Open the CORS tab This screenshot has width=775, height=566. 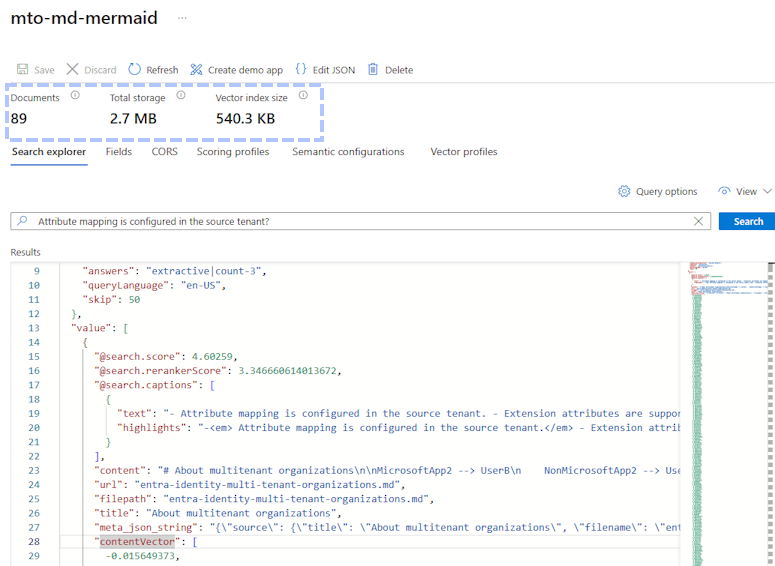click(x=164, y=152)
